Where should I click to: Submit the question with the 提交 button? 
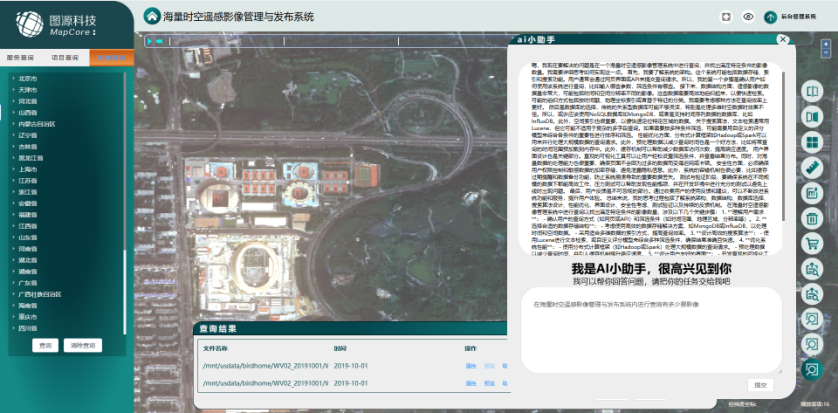pyautogui.click(x=760, y=384)
